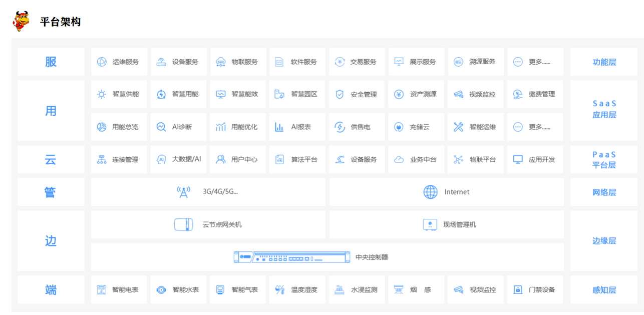The image size is (644, 315).
Task: Click the 安全管理 shield icon
Action: tap(340, 94)
